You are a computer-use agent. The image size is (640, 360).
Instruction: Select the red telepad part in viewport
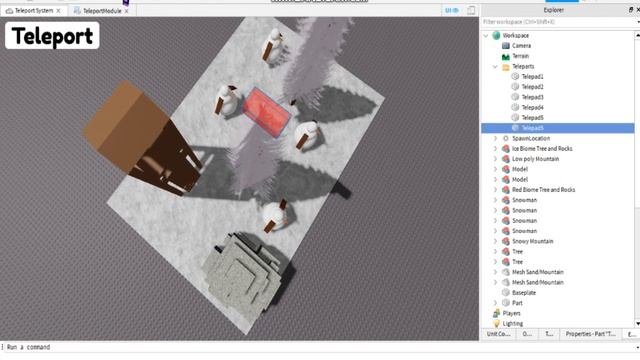tap(267, 112)
